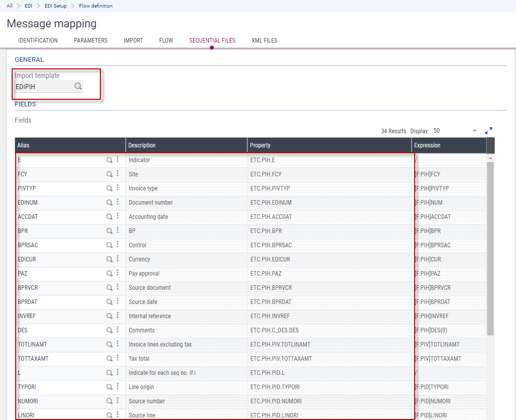Open lookup for the DES alias
The height and width of the screenshot is (420, 516).
[x=109, y=330]
